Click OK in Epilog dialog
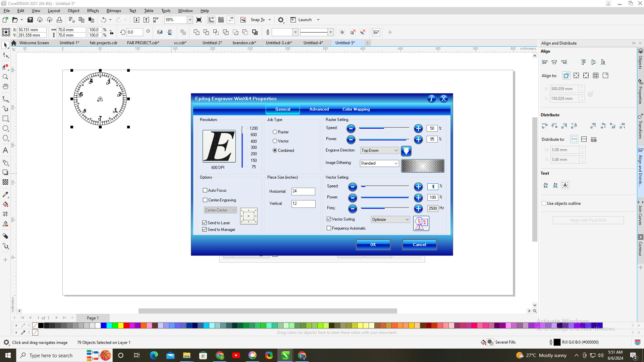The width and height of the screenshot is (644, 362). pos(373,245)
